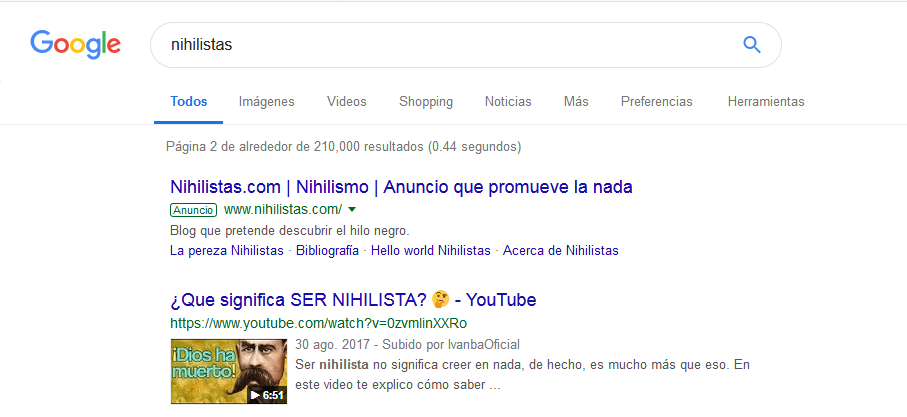Go to the Shopping tab
This screenshot has height=417, width=907.
click(x=426, y=102)
